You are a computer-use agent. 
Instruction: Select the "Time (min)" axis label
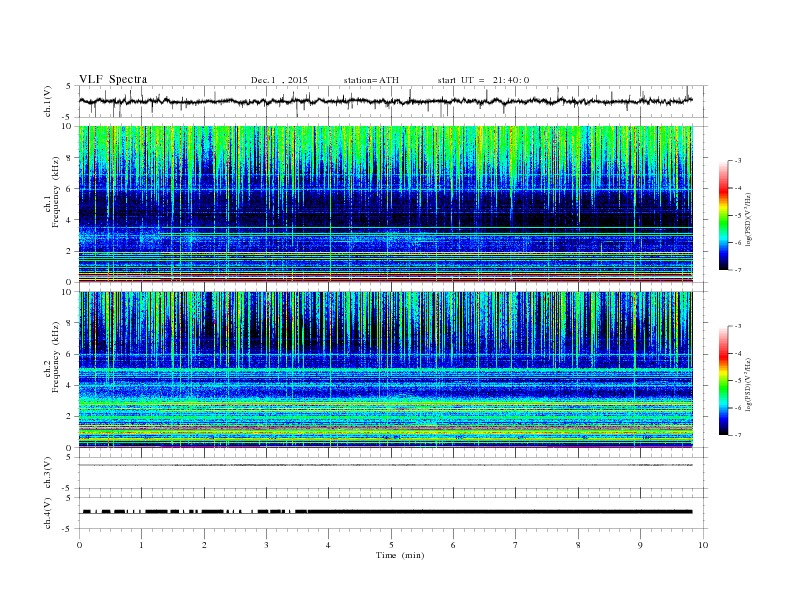coord(400,555)
